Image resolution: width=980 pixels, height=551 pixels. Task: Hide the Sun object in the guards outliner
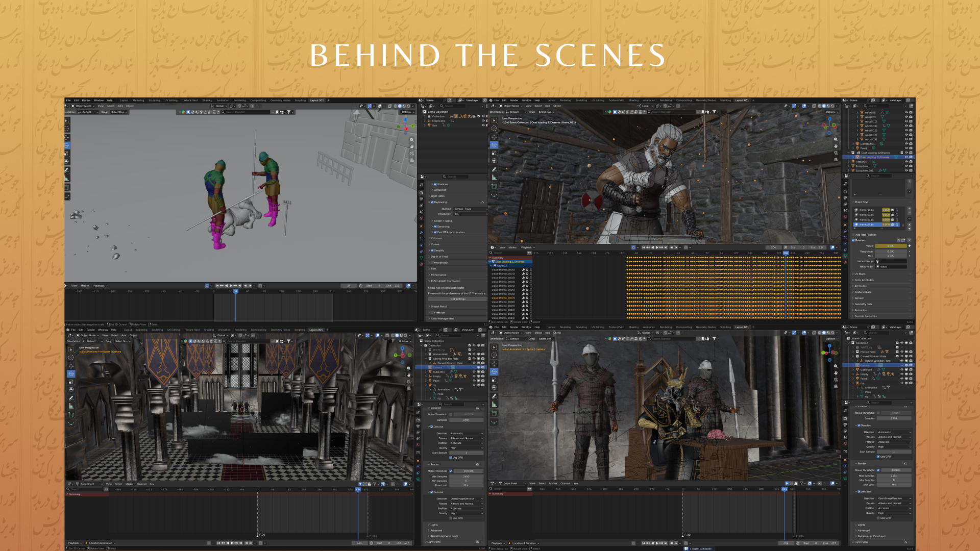click(483, 125)
